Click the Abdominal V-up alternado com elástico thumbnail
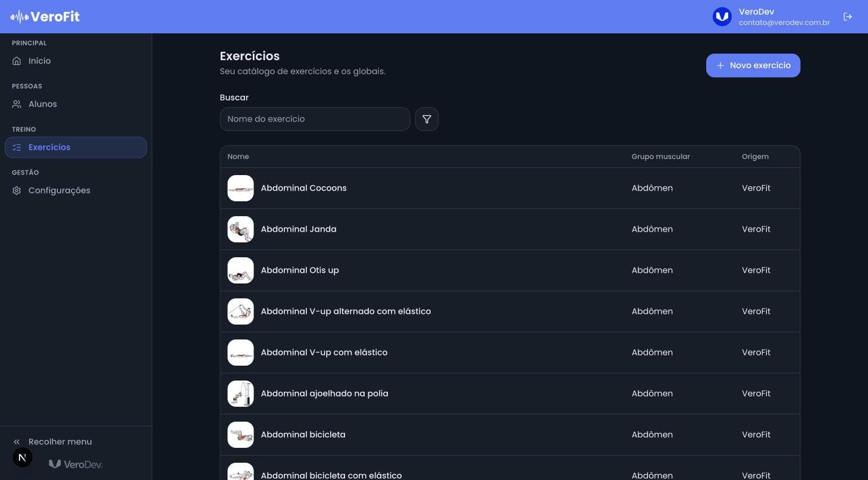Image resolution: width=868 pixels, height=480 pixels. [240, 311]
